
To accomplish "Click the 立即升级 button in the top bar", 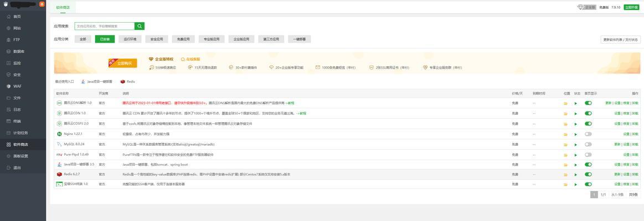I will point(631,7).
